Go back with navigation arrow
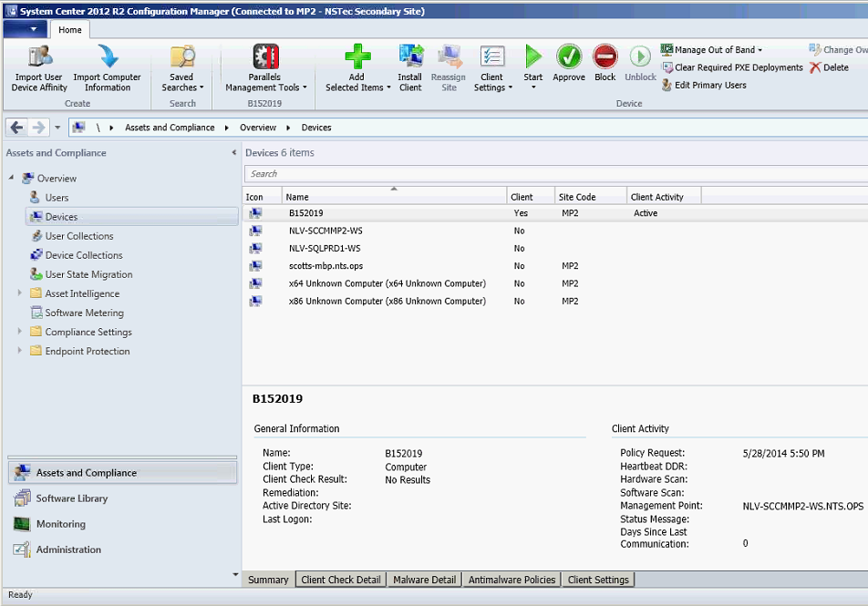The image size is (868, 606). pyautogui.click(x=16, y=128)
